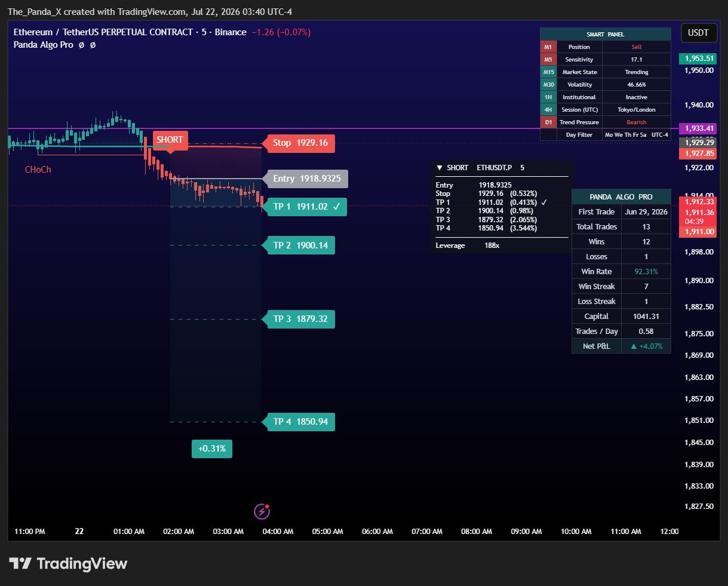This screenshot has height=586, width=728.
Task: Click the 4H timeframe cell in Smart Panel
Action: pyautogui.click(x=549, y=109)
